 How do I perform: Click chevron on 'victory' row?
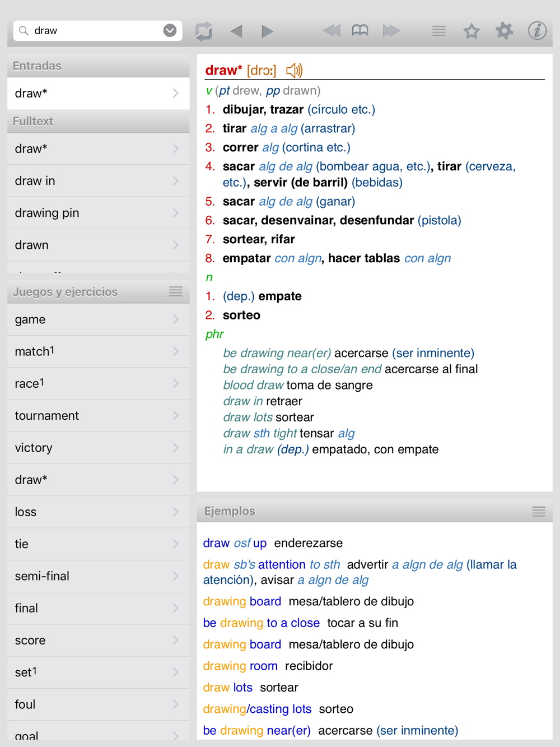coord(176,448)
